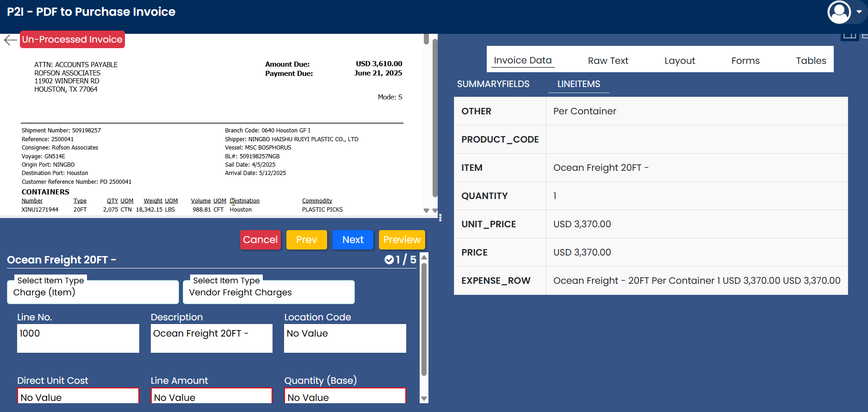
Task: Click the Direct Unit Cost field
Action: 78,397
